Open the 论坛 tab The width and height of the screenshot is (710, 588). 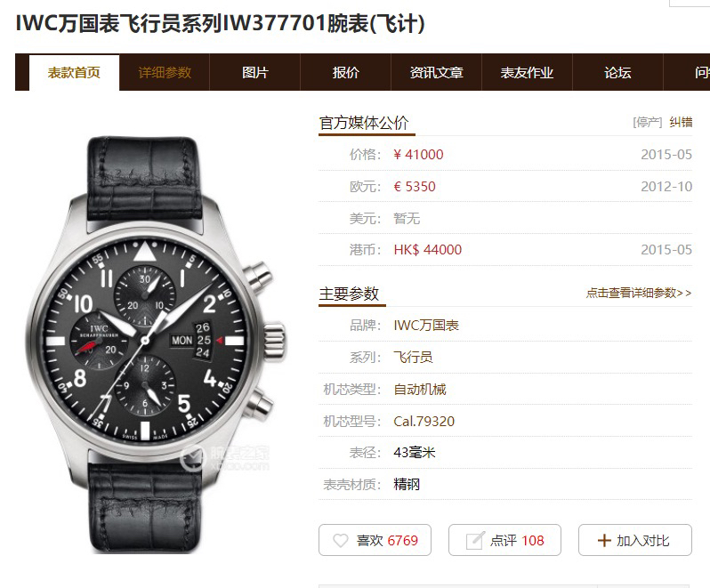[617, 72]
